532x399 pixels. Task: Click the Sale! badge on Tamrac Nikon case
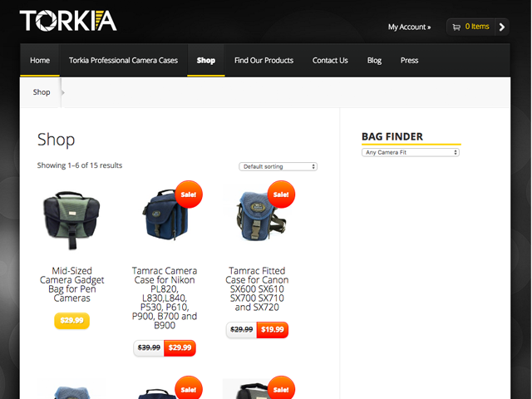coord(189,195)
